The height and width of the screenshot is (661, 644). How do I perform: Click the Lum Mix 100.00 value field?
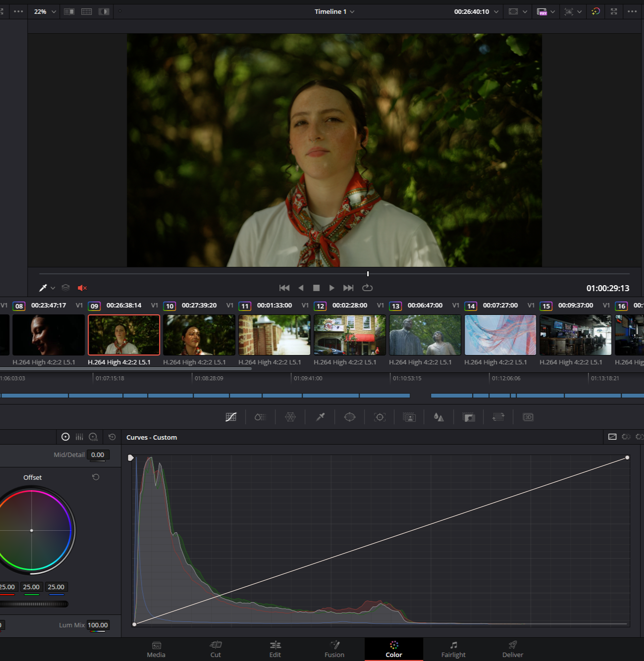pyautogui.click(x=98, y=625)
